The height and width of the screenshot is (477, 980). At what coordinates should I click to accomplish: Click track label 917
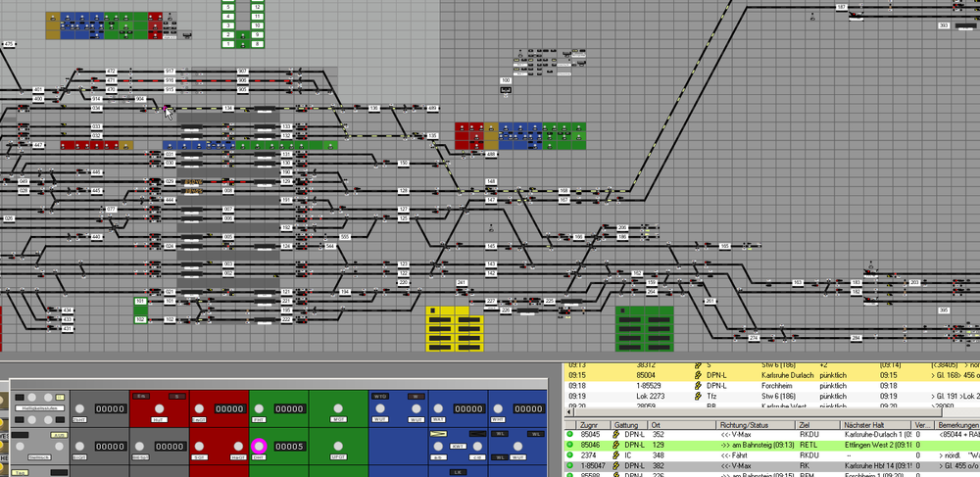tap(170, 72)
